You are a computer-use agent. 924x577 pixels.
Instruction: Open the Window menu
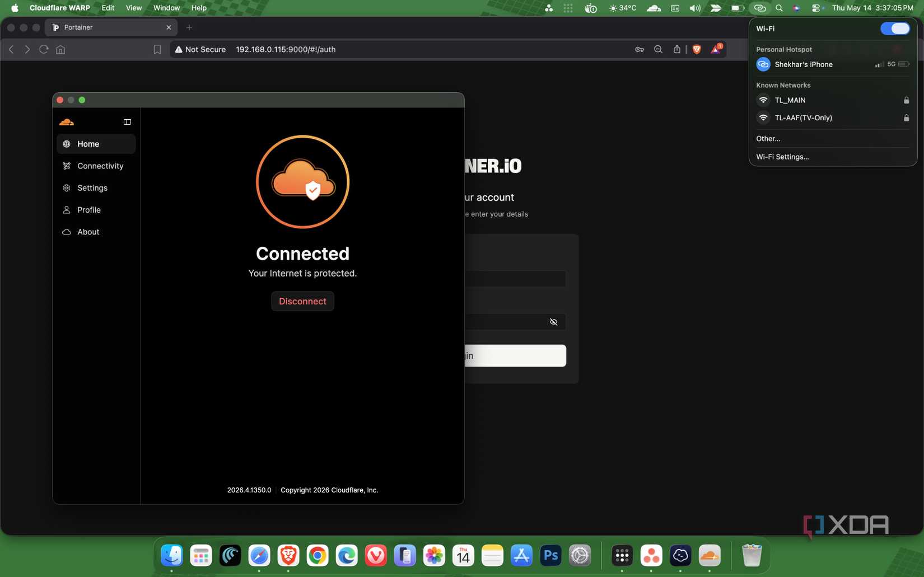click(166, 8)
